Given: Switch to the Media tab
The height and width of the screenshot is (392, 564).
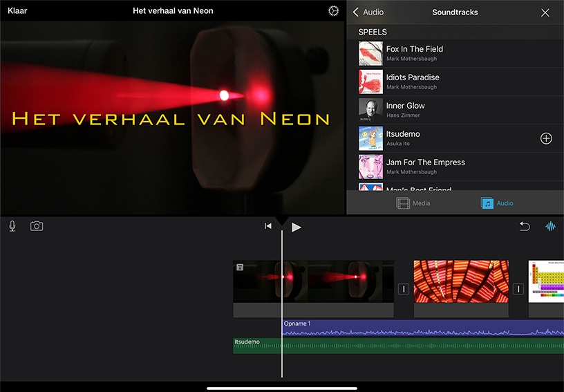Looking at the screenshot, I should [413, 203].
